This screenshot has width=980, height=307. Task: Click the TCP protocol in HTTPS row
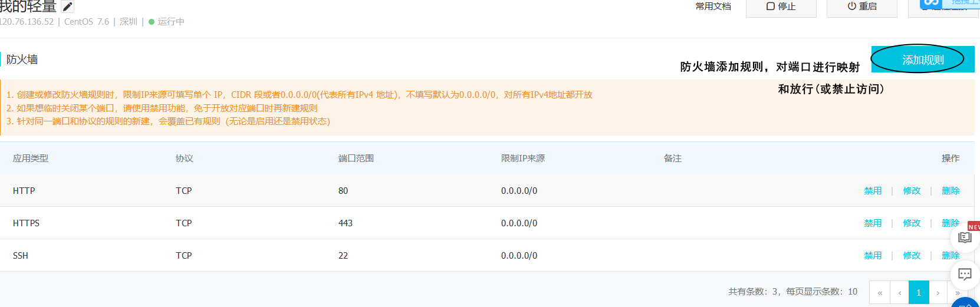(184, 223)
